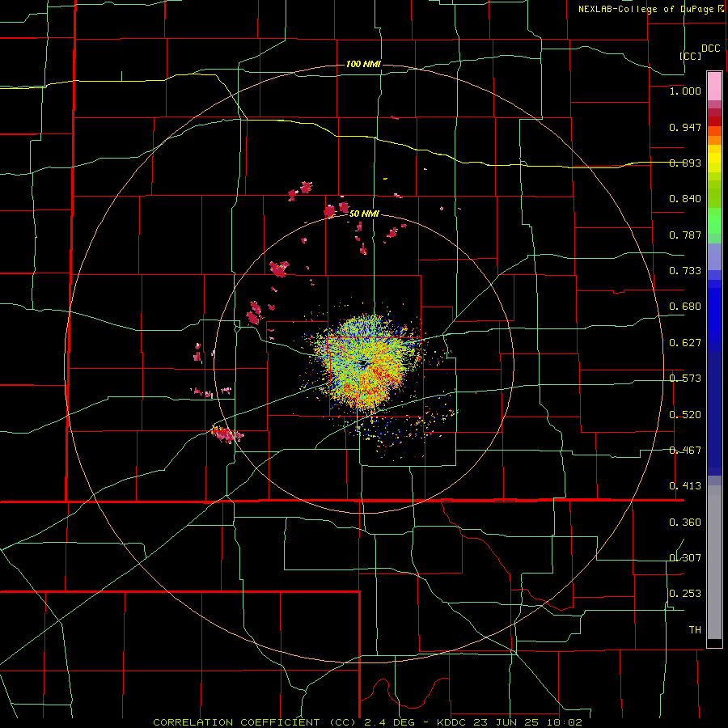Click the CORRELATION COEFFICIENT (CC) caption text
This screenshot has height=728, width=728.
point(255,722)
